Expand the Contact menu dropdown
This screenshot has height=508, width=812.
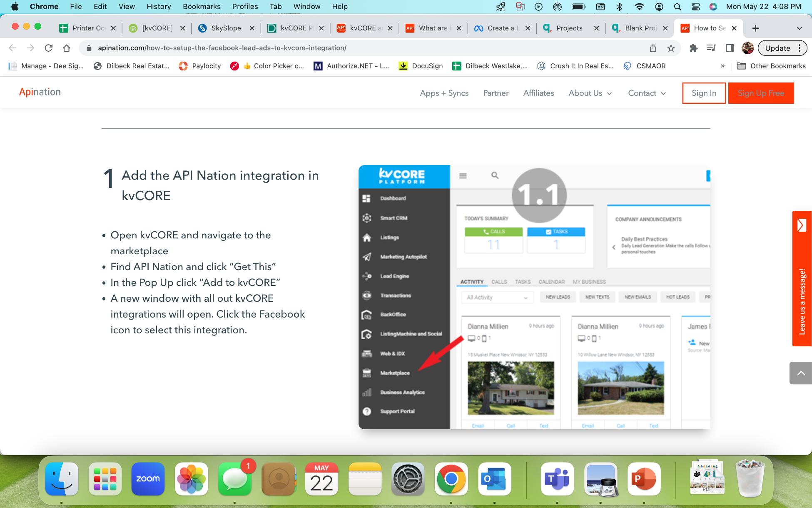pos(647,93)
